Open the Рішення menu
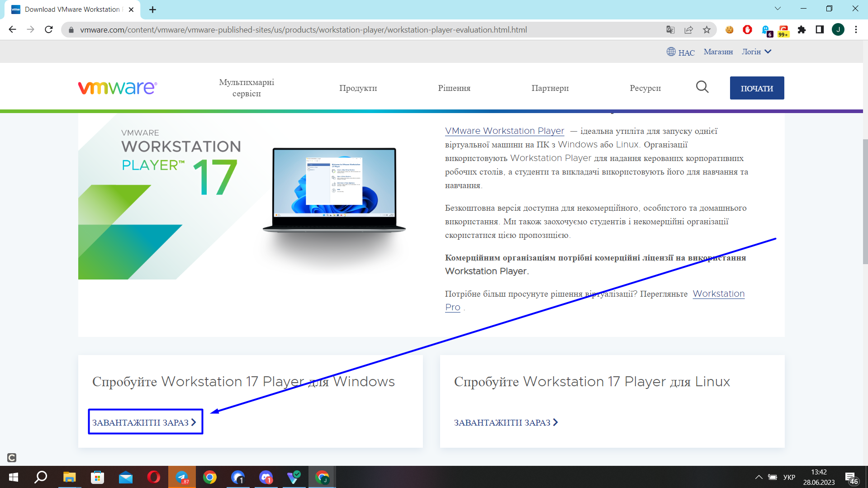Viewport: 868px width, 488px height. (454, 88)
